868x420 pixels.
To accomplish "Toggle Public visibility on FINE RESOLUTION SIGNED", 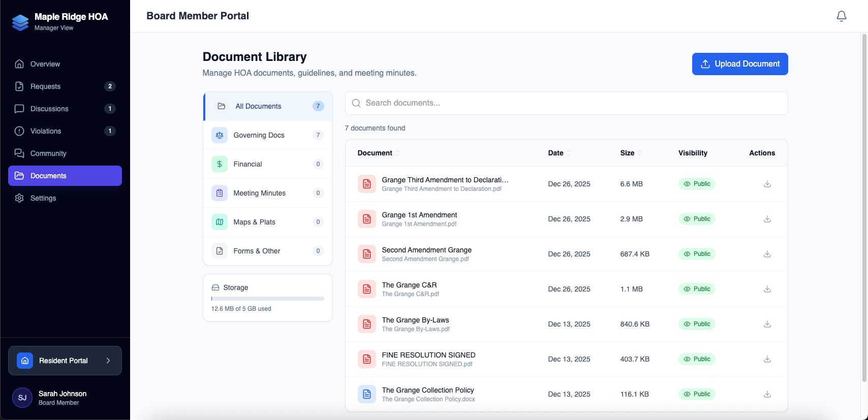I will click(697, 359).
